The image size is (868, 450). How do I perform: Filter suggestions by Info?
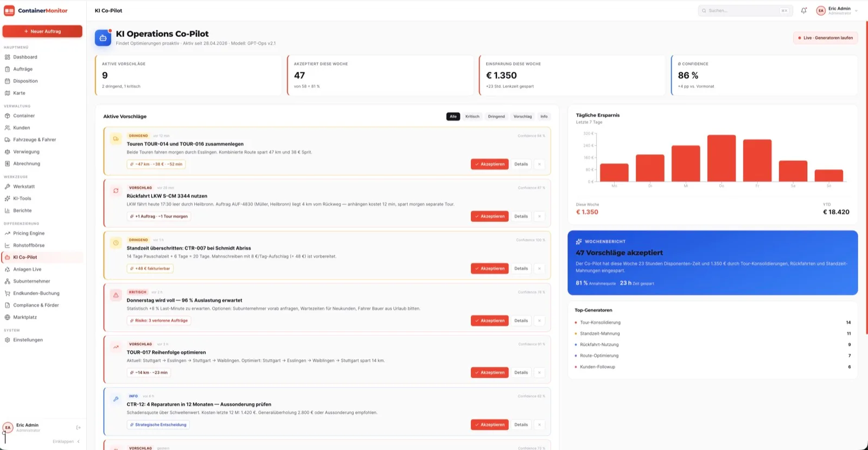[544, 116]
